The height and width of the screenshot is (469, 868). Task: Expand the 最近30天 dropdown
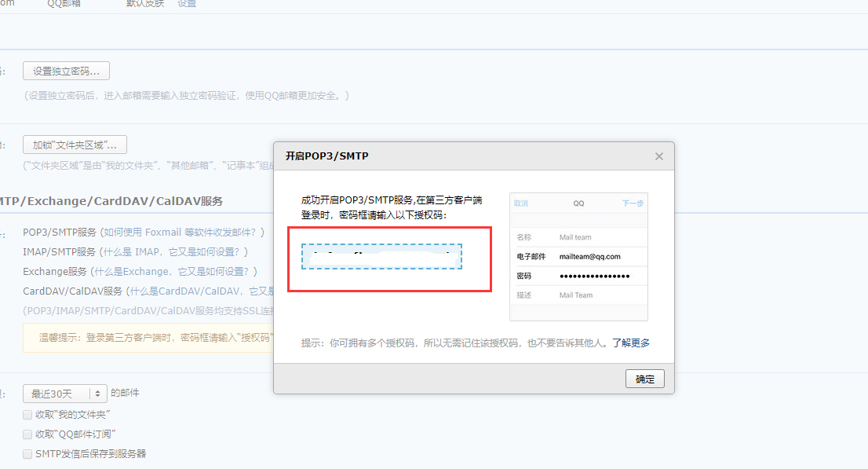click(x=65, y=394)
